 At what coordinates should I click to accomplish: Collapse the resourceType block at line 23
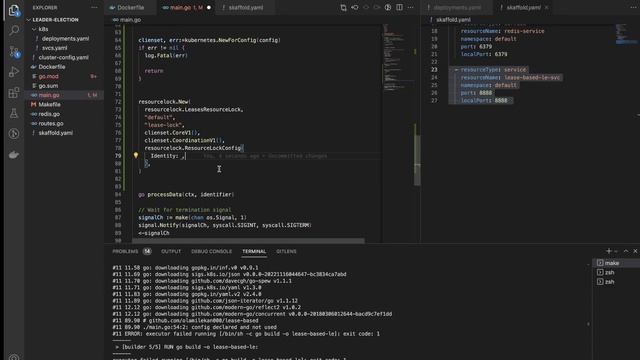(x=456, y=70)
